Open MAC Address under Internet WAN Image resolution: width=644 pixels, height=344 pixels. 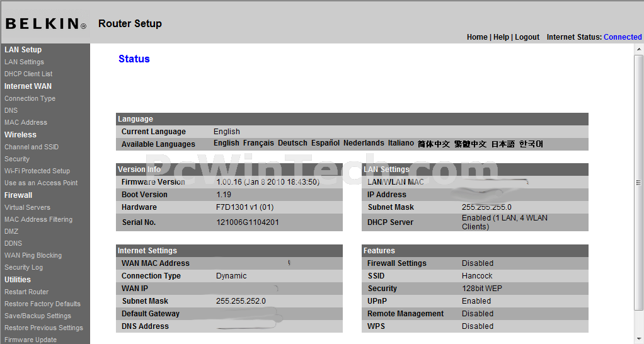click(x=26, y=122)
